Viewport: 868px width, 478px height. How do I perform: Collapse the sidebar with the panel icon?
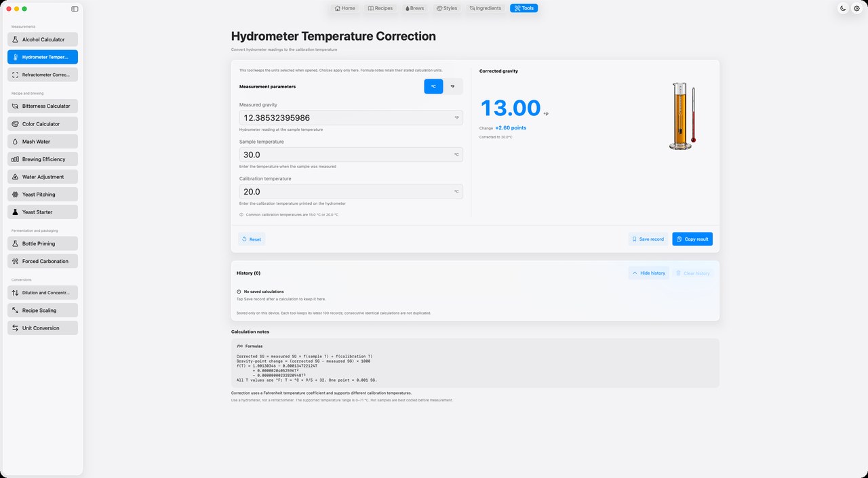[75, 9]
